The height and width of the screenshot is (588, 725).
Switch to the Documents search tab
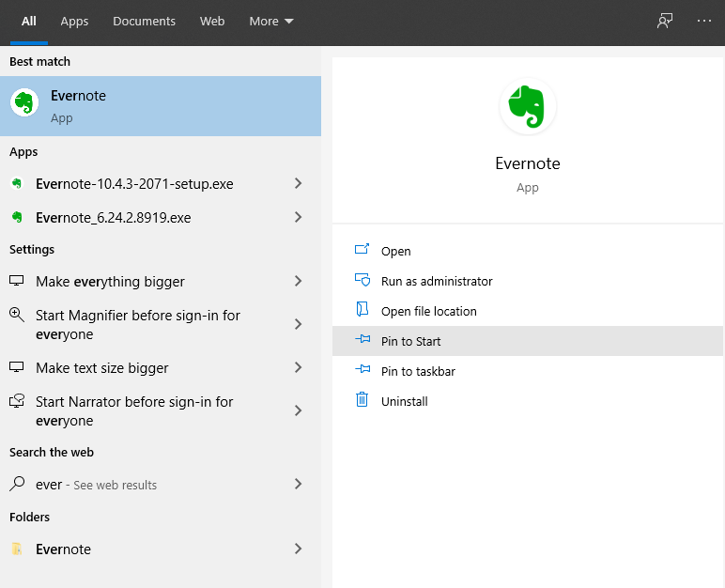coord(144,21)
